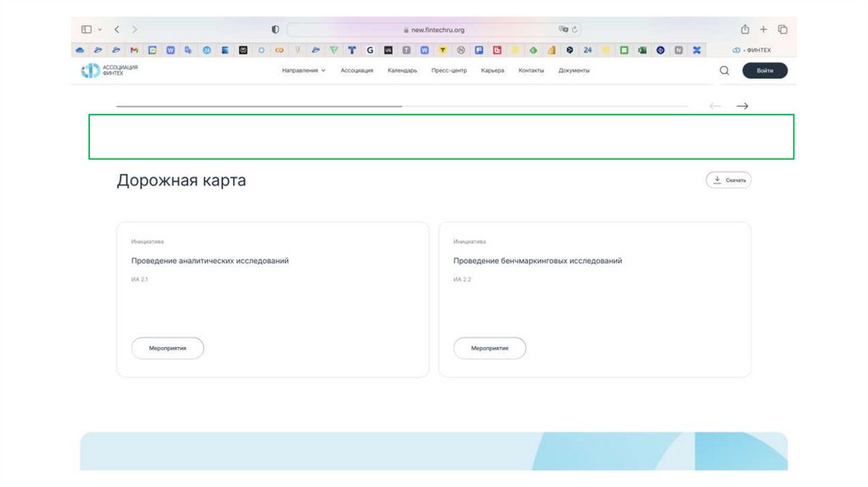The height and width of the screenshot is (487, 868).
Task: Go back to the previous page
Action: coord(117,30)
